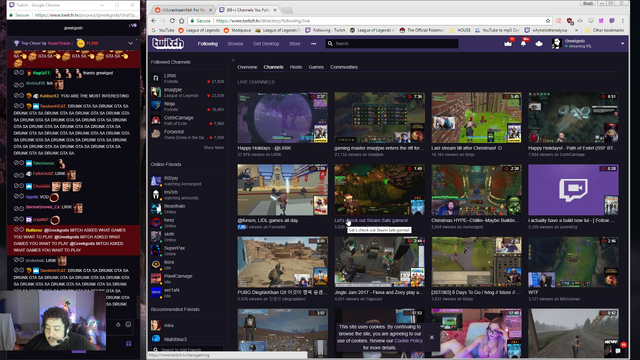Open Happy Holidays LIRIK stream thumbnail
Viewport: 640px width, 360px height.
tap(282, 118)
